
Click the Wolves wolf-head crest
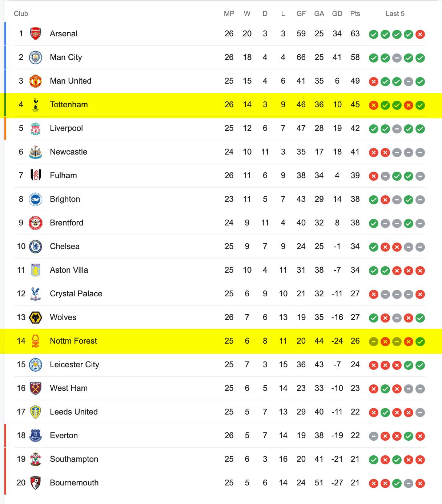[x=36, y=317]
